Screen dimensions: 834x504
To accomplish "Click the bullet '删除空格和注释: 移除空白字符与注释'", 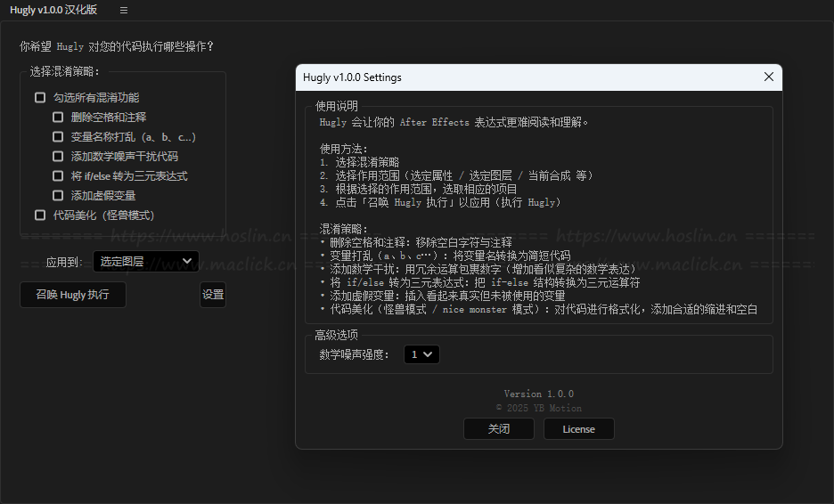I will (416, 242).
